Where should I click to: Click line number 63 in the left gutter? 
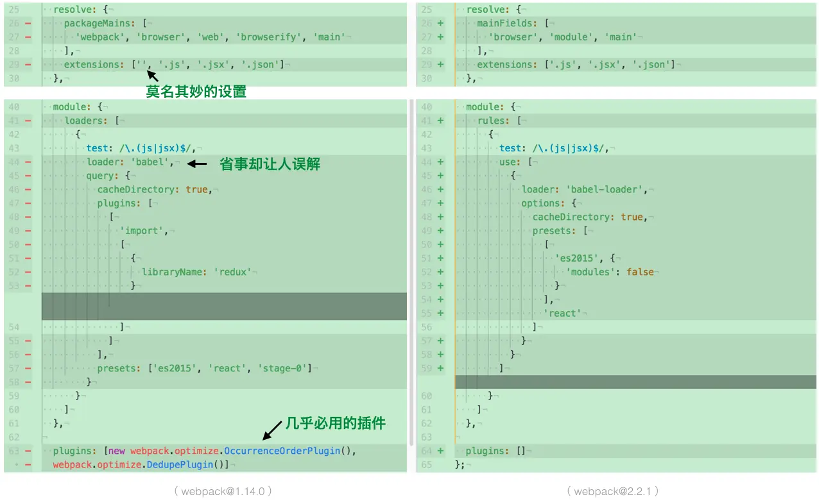(x=13, y=451)
